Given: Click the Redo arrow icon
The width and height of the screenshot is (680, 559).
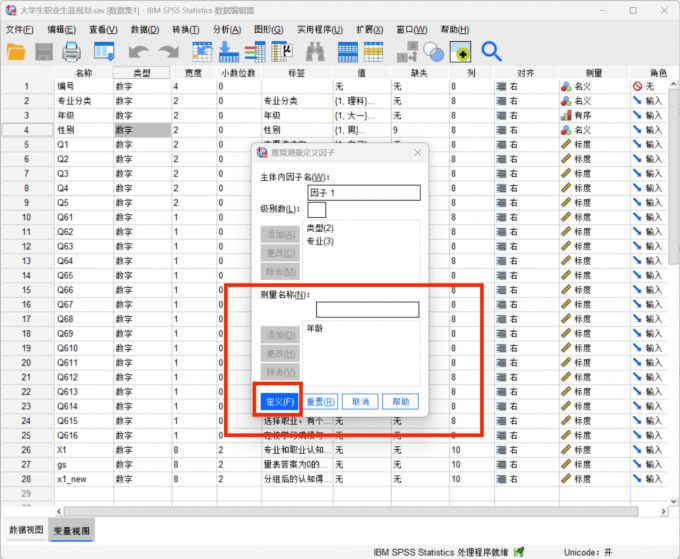Looking at the screenshot, I should (x=167, y=51).
